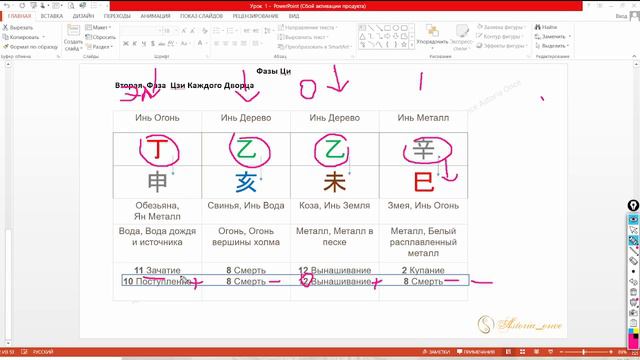Switch to Normal view icon in status bar
640x360 pixels.
pyautogui.click(x=509, y=352)
